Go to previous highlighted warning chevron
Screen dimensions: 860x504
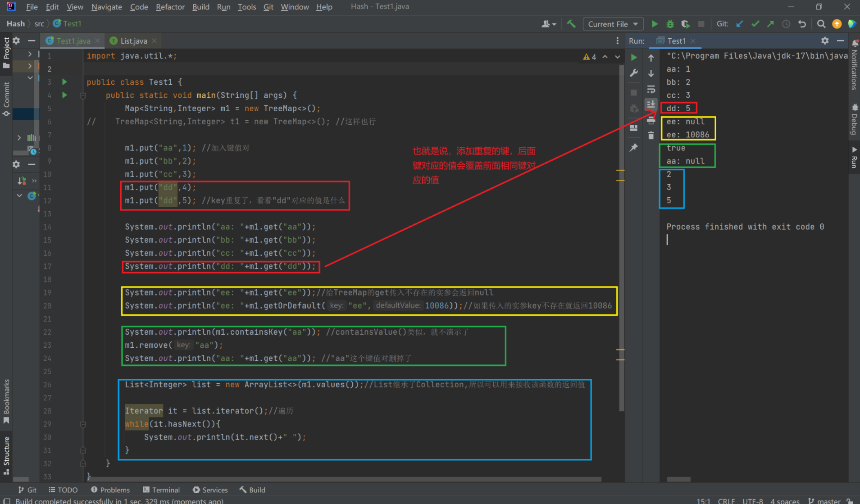(x=605, y=57)
